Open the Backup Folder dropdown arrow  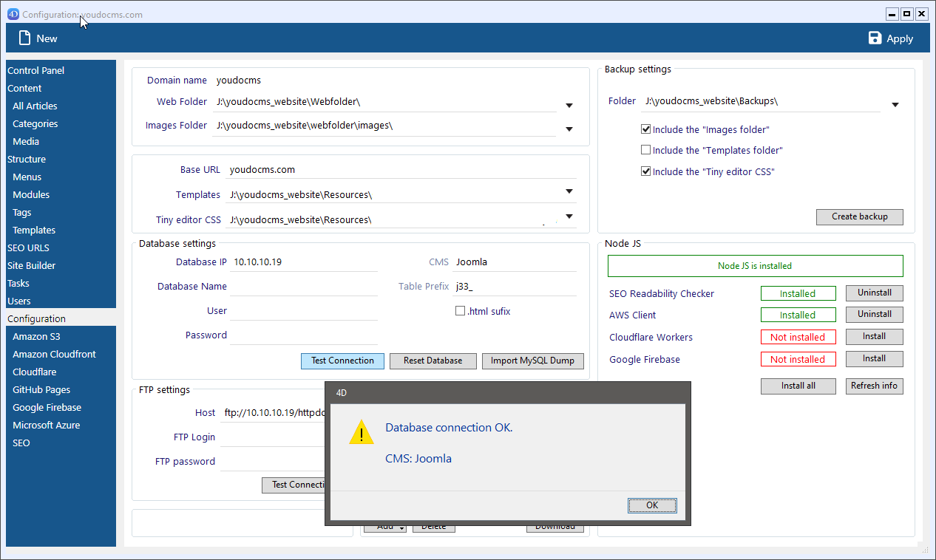tap(895, 105)
